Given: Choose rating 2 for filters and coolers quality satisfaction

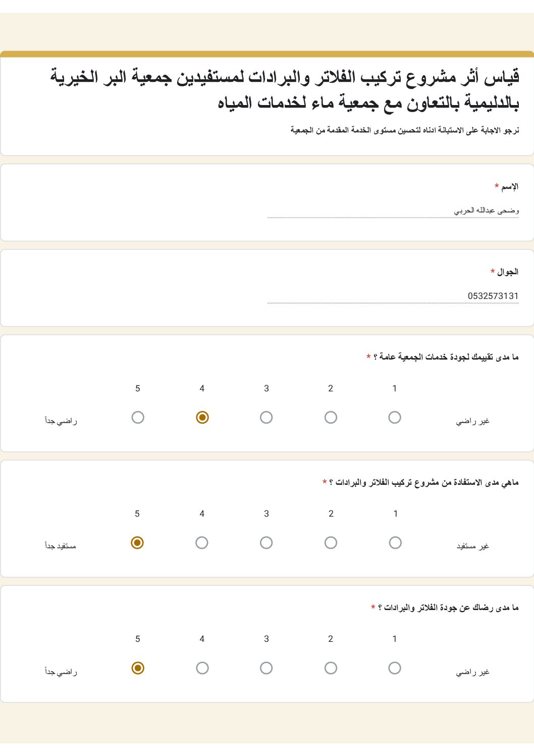Looking at the screenshot, I should [x=331, y=668].
